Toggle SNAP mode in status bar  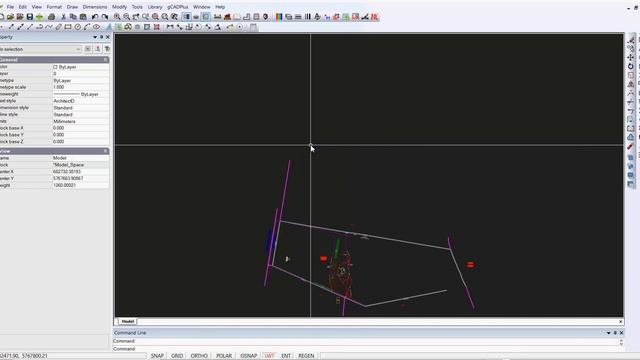coord(157,356)
